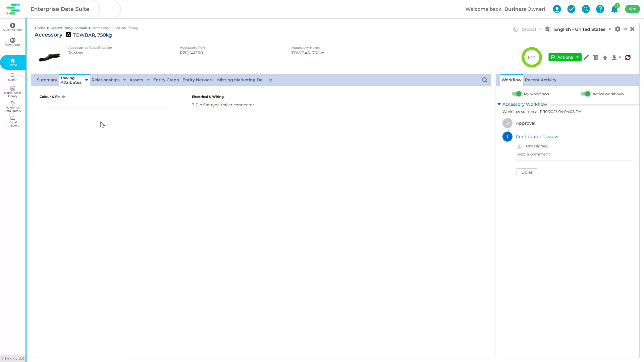Open entity settings with the gear icon
644x362 pixels.
pos(618,29)
